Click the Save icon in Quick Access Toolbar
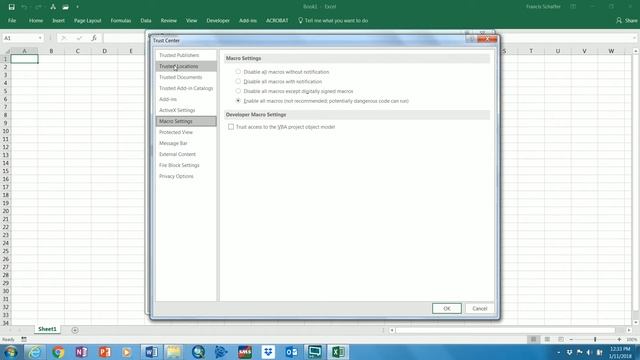This screenshot has width=640, height=360. pyautogui.click(x=11, y=7)
